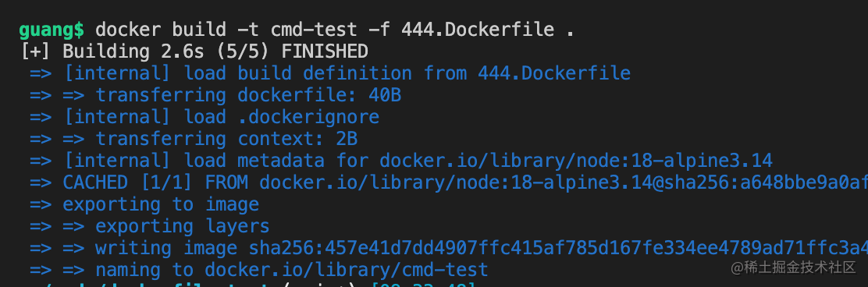
Task: Click the watermark at bottom right
Action: pos(793,268)
